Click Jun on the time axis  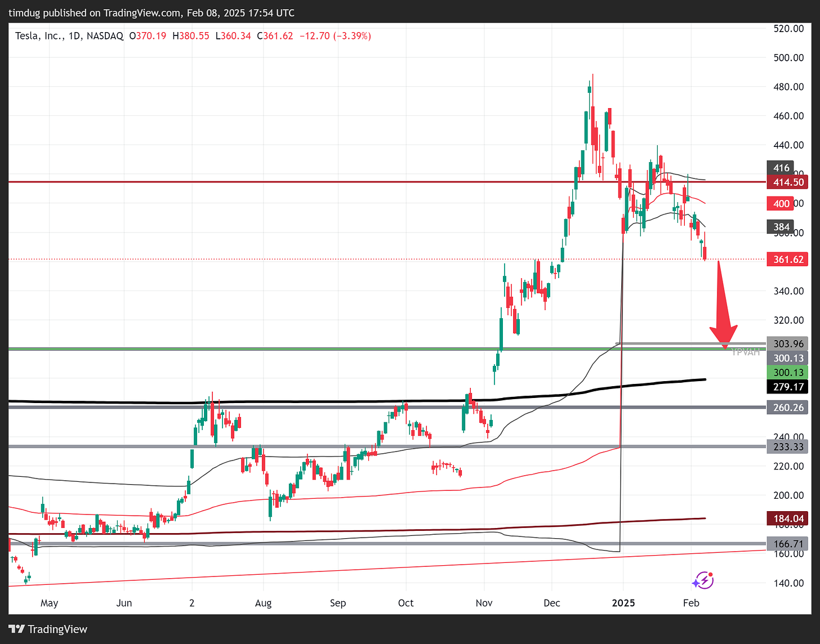click(x=124, y=603)
